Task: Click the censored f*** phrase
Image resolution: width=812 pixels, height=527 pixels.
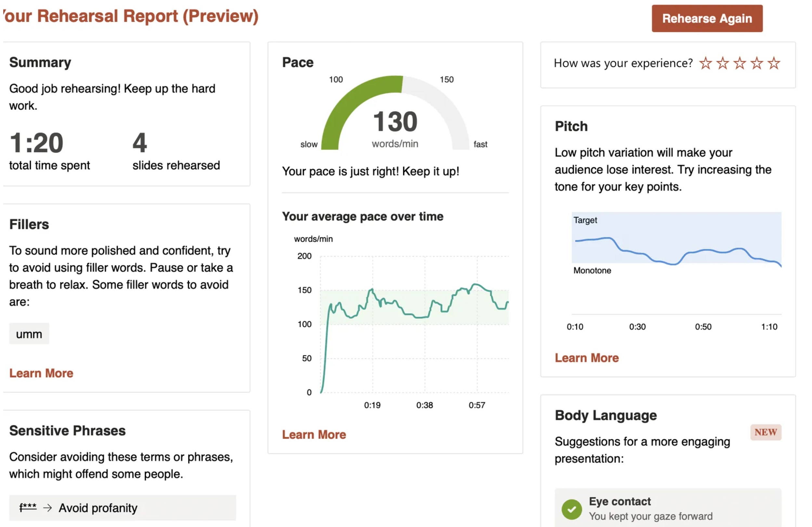Action: [x=28, y=508]
